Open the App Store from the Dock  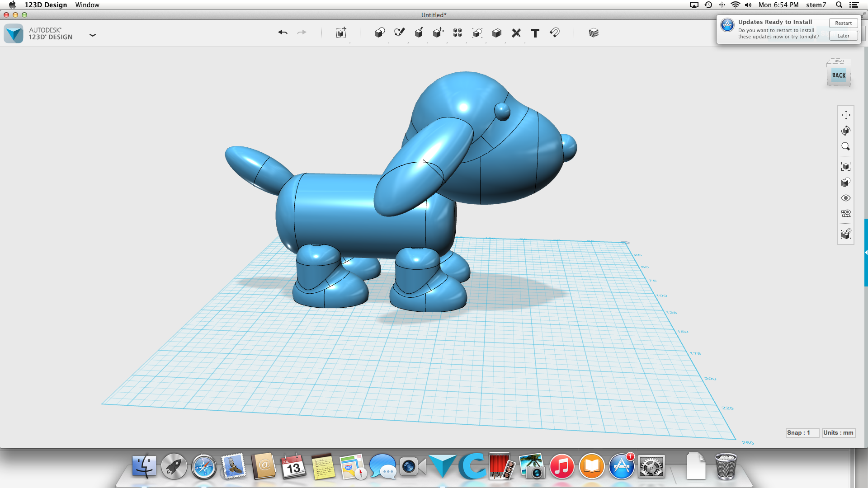click(622, 466)
